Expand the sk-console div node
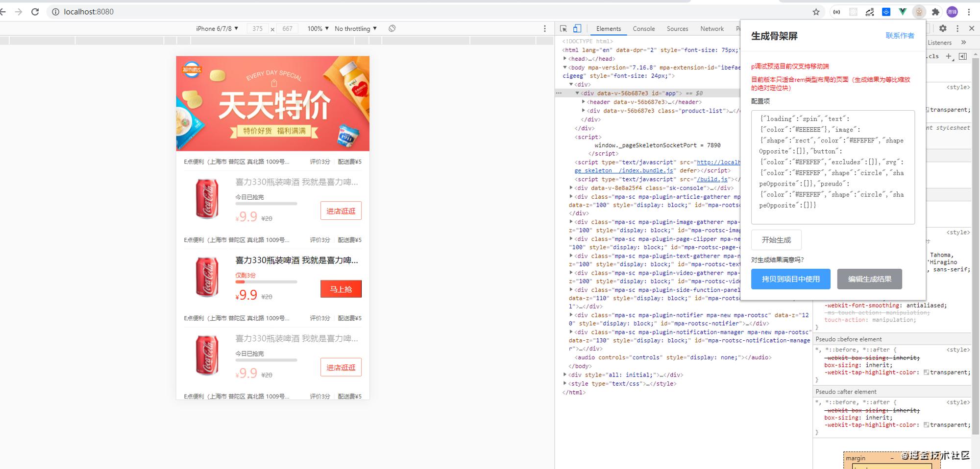This screenshot has height=469, width=980. click(571, 188)
